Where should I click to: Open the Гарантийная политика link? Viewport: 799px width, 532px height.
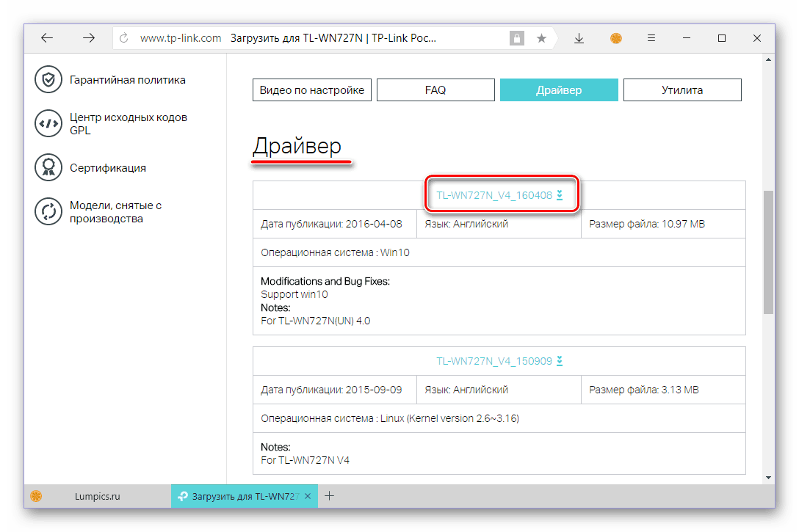pos(127,80)
